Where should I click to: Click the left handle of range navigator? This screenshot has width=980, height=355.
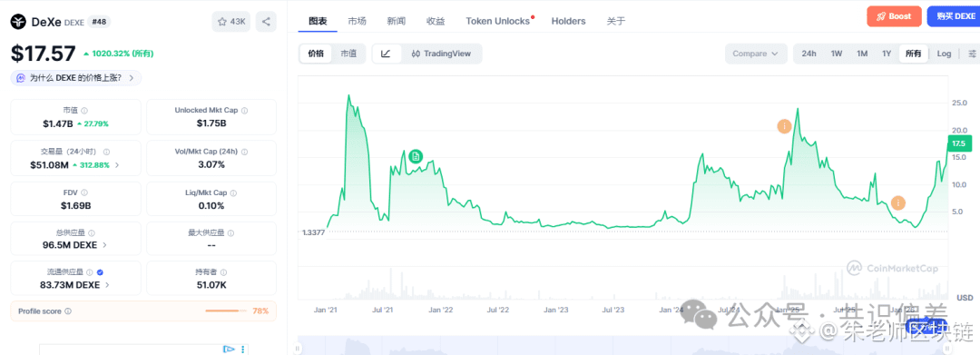click(299, 348)
